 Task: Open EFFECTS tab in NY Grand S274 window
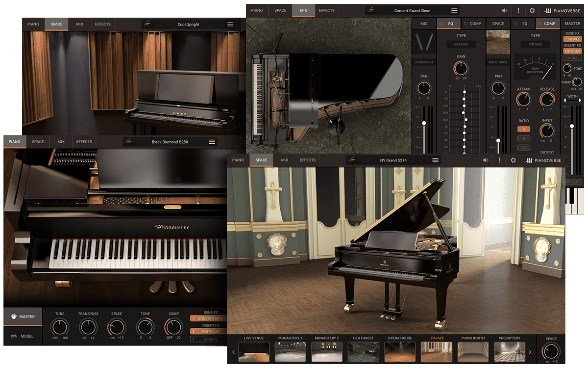308,160
